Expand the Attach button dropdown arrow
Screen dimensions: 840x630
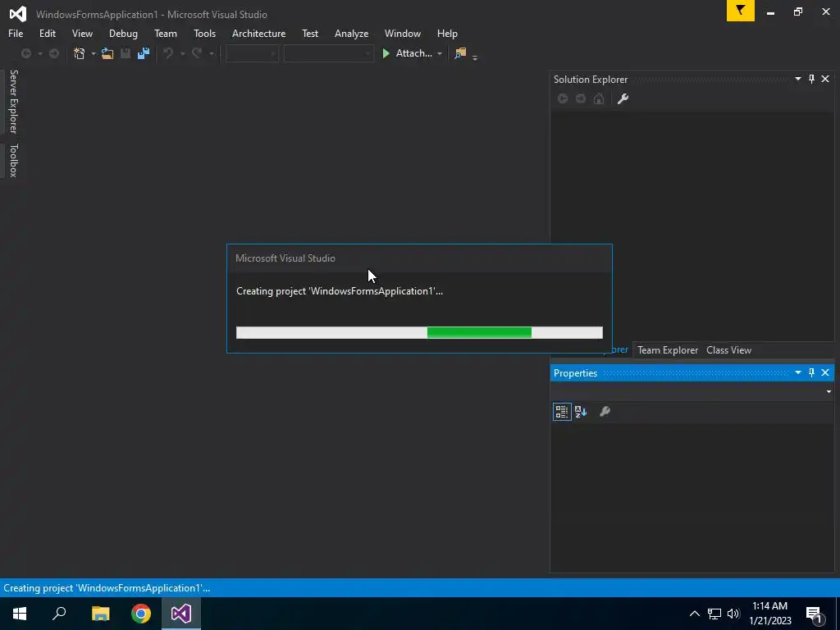click(x=440, y=53)
